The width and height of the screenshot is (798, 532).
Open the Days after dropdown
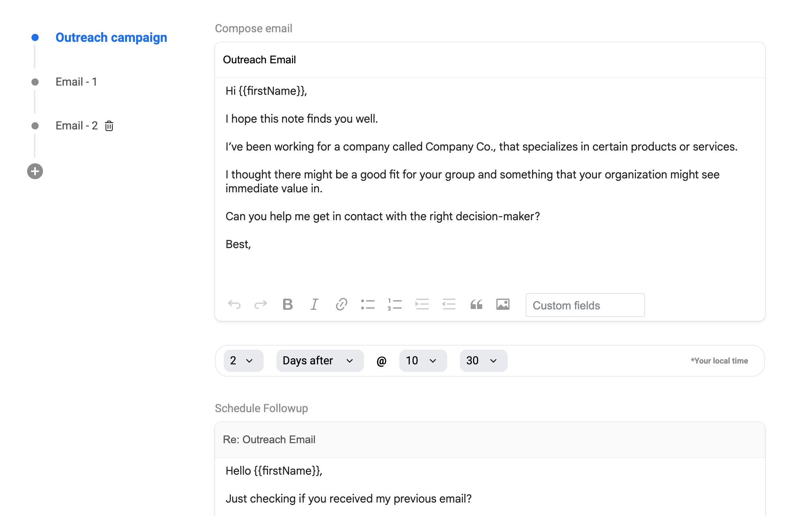tap(320, 361)
